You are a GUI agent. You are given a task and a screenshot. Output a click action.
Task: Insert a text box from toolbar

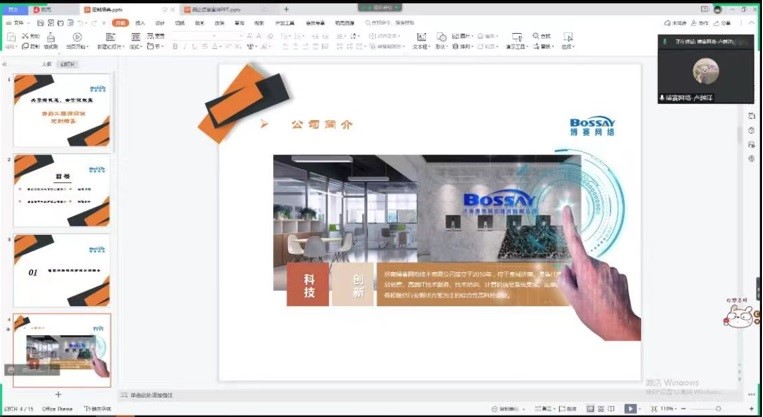[x=420, y=41]
